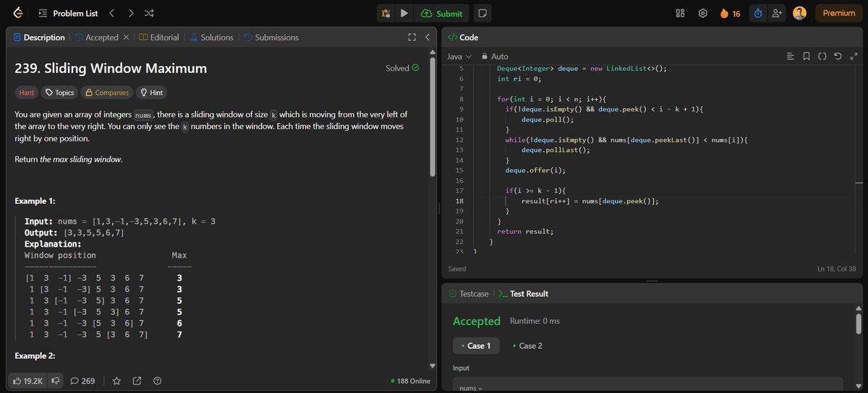Click 'return result;' code line
The image size is (868, 393).
pos(525,232)
